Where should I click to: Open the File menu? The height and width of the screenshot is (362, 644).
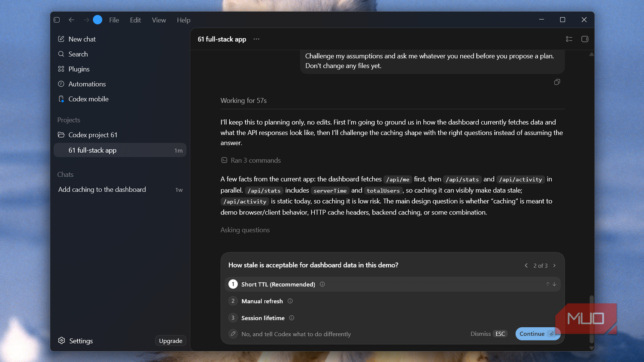point(114,20)
